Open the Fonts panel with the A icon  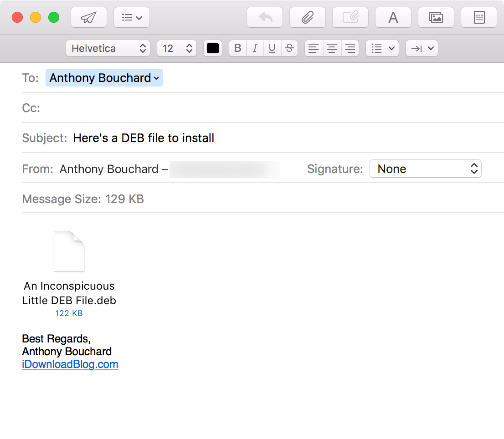393,17
